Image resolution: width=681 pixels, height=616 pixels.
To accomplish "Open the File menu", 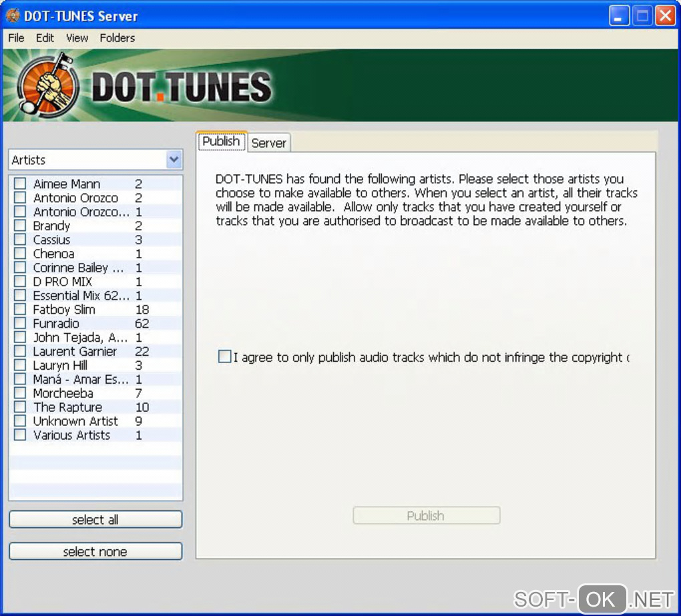I will (x=16, y=38).
